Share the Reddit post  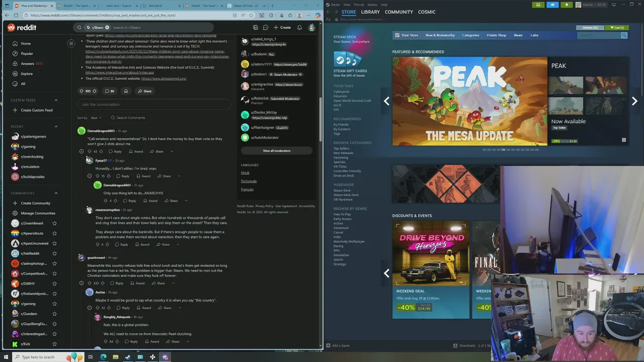coord(144,91)
